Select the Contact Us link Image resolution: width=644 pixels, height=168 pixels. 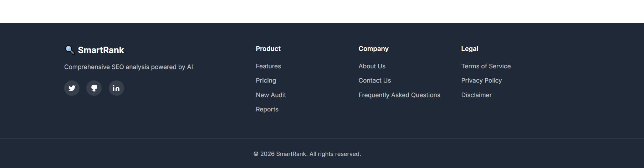coord(374,80)
